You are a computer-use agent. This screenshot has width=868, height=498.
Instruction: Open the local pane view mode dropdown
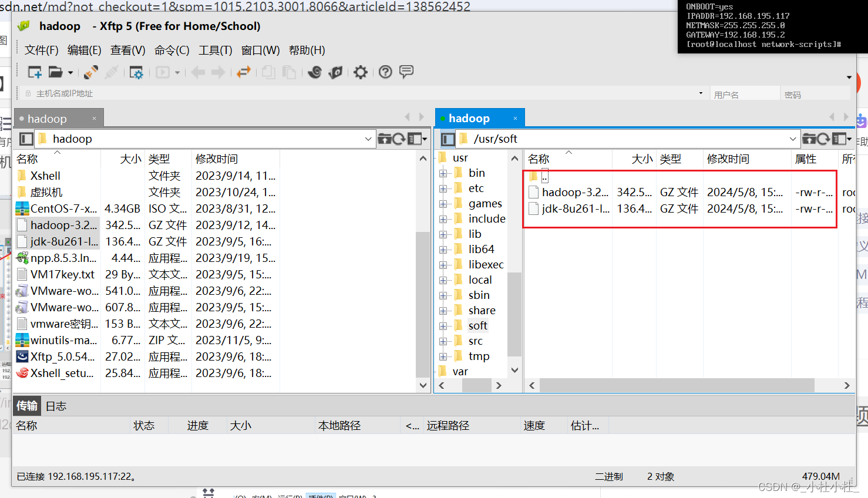click(x=418, y=139)
